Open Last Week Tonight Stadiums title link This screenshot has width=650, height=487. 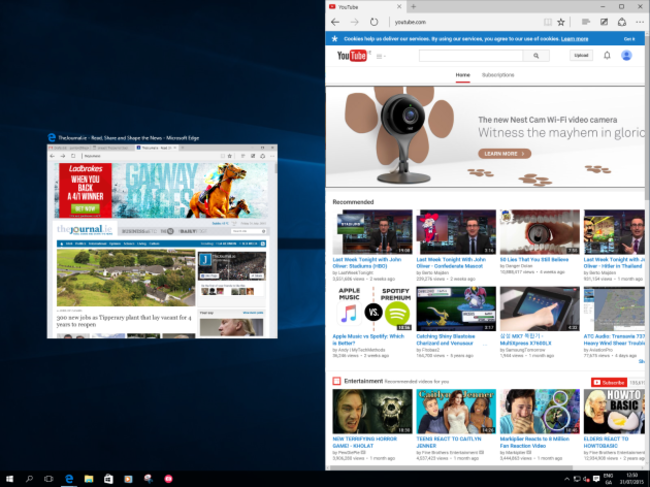(367, 263)
